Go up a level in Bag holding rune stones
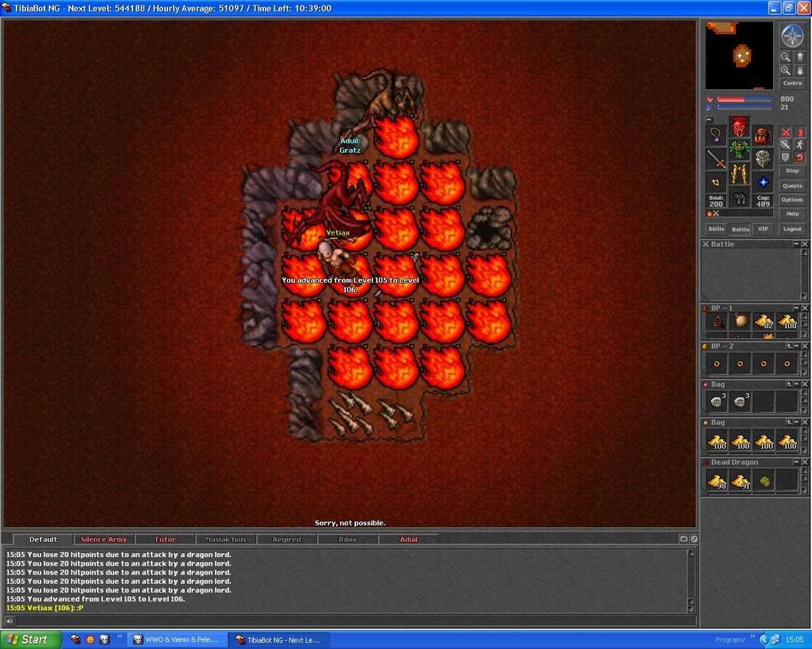 pyautogui.click(x=789, y=384)
